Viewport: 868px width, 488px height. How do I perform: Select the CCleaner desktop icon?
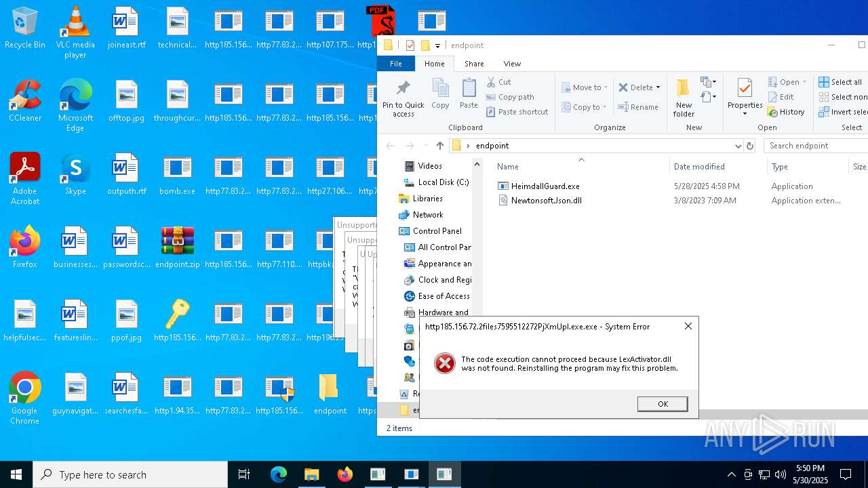[24, 101]
